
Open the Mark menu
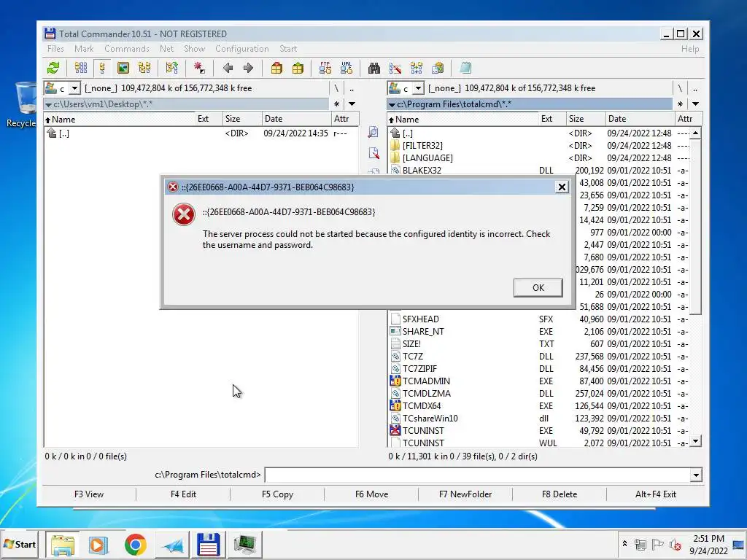84,49
